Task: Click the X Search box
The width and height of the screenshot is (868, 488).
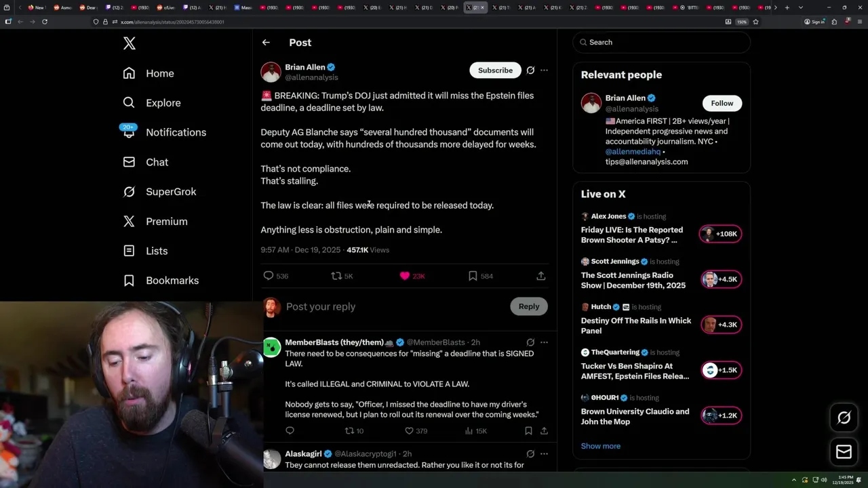Action: 662,42
